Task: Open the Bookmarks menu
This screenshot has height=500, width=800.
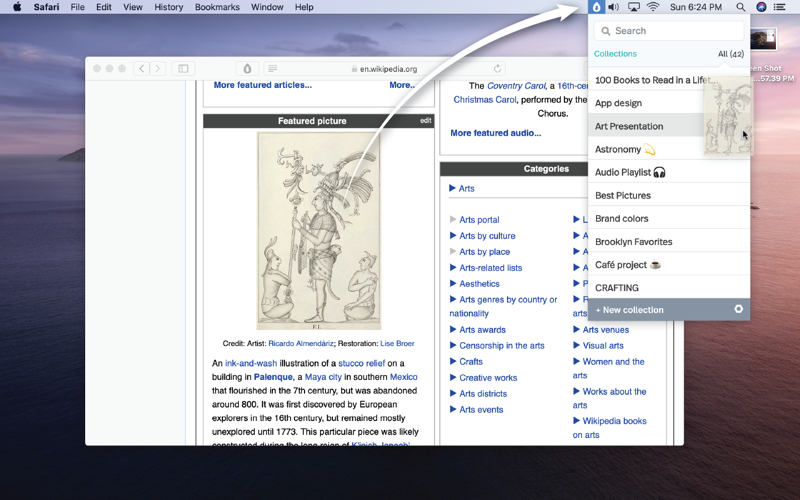Action: (x=217, y=7)
